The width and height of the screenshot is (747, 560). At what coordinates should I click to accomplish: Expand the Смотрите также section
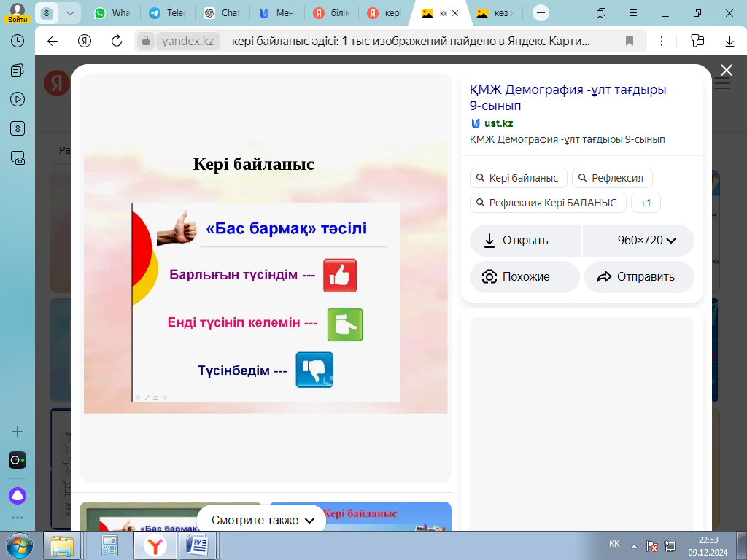[x=263, y=521]
